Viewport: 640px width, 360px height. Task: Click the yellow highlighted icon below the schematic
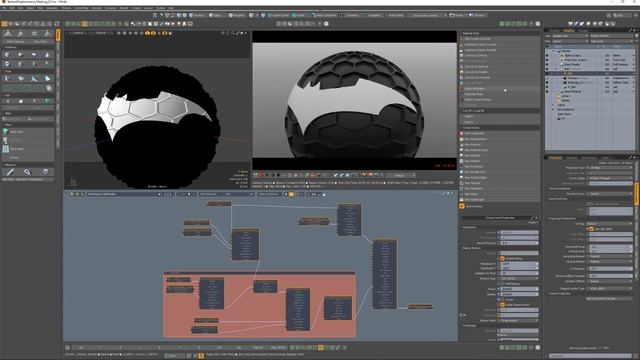click(321, 347)
